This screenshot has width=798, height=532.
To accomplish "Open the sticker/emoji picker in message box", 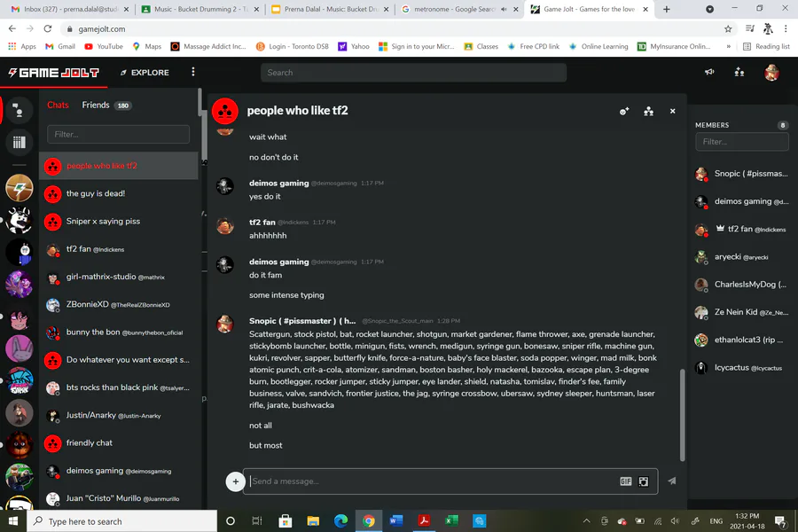I will click(x=644, y=481).
